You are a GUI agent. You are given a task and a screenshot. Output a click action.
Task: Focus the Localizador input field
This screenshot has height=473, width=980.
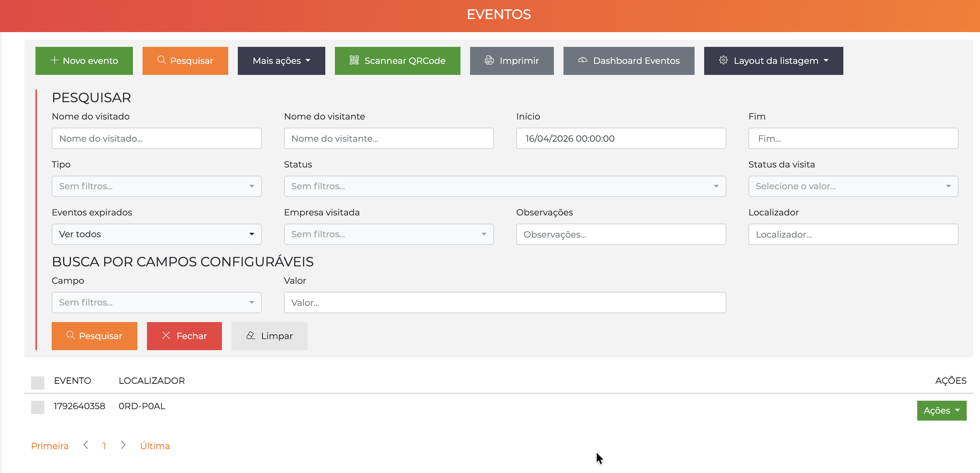click(x=853, y=234)
